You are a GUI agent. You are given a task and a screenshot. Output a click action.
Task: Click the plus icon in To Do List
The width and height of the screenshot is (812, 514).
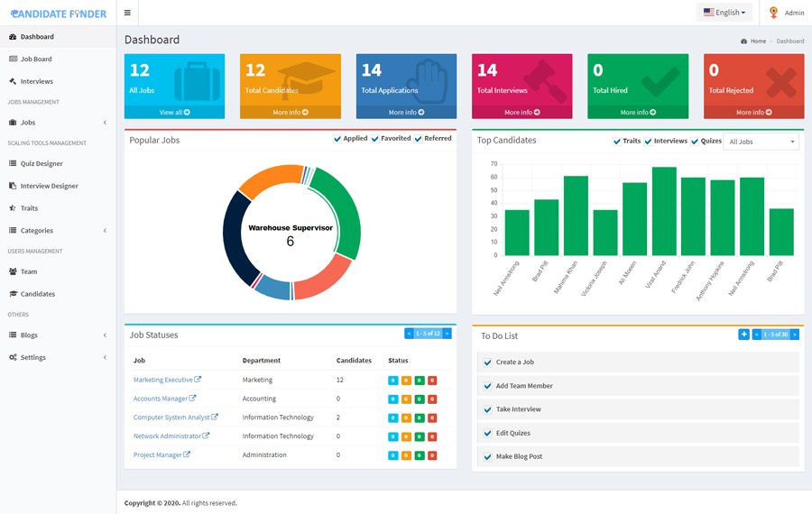pyautogui.click(x=743, y=335)
